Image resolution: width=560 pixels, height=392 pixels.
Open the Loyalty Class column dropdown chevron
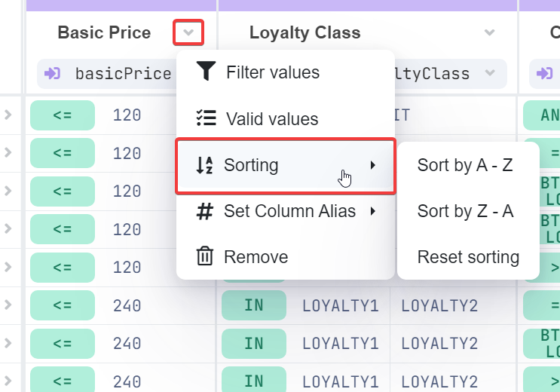pos(490,33)
